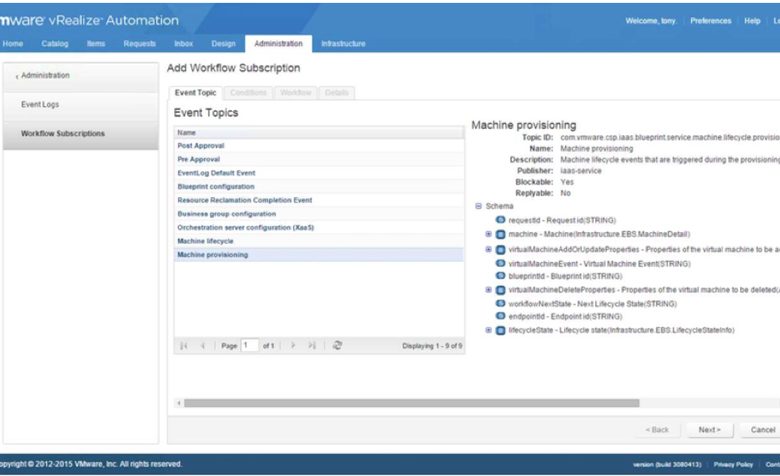Image resolution: width=780 pixels, height=476 pixels.
Task: Click the horizontal scrollbar thumb
Action: point(411,403)
